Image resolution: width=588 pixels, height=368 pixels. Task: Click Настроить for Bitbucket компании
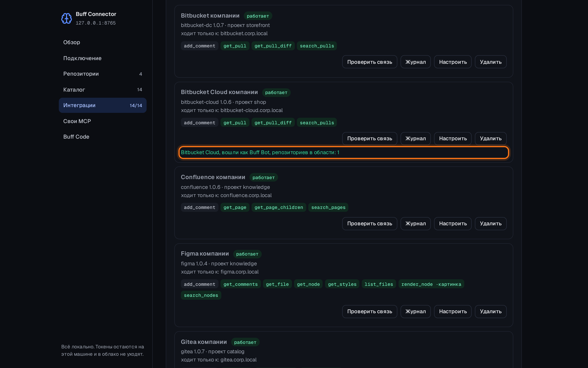point(453,62)
